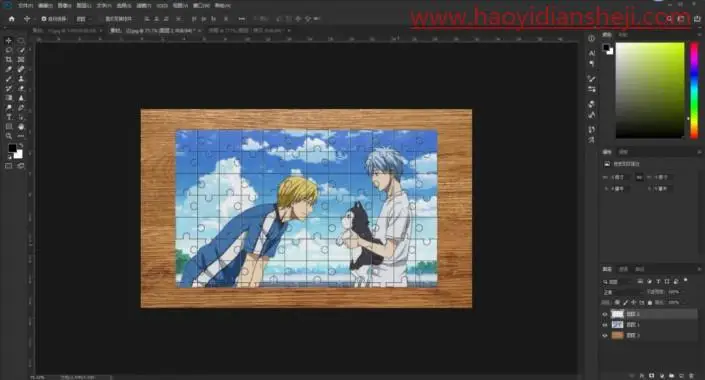Select the Crop tool
The height and width of the screenshot is (380, 705).
pyautogui.click(x=9, y=59)
